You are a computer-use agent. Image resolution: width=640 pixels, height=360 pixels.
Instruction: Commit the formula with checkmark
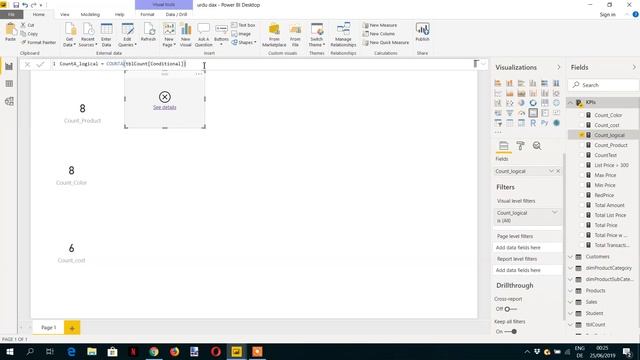[x=40, y=64]
